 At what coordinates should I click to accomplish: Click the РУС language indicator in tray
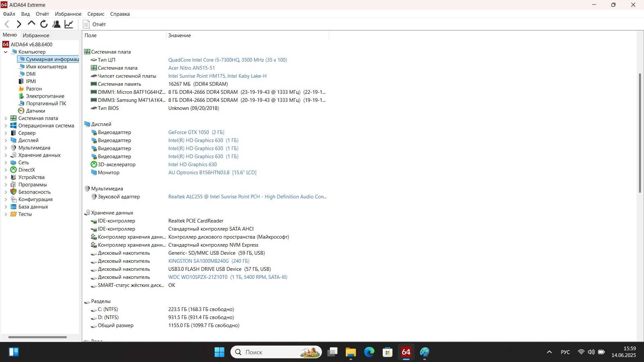pos(565,352)
